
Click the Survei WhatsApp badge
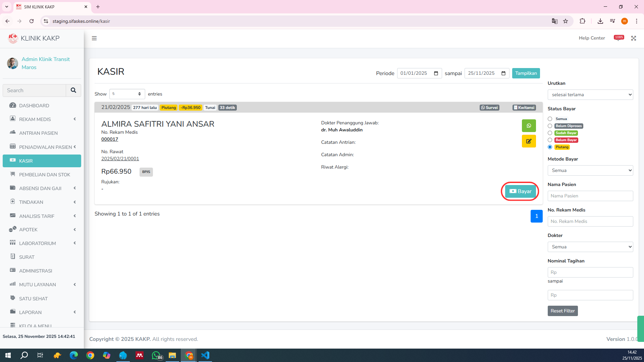pyautogui.click(x=489, y=108)
